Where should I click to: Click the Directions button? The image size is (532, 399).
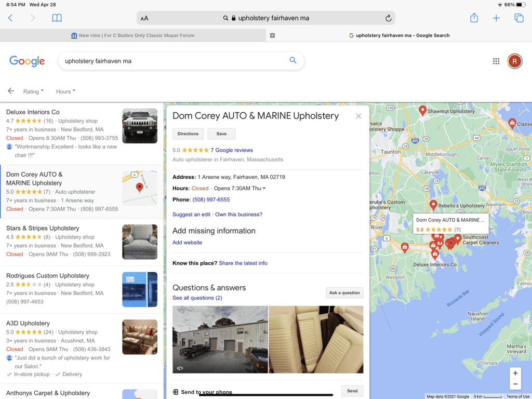tap(188, 134)
